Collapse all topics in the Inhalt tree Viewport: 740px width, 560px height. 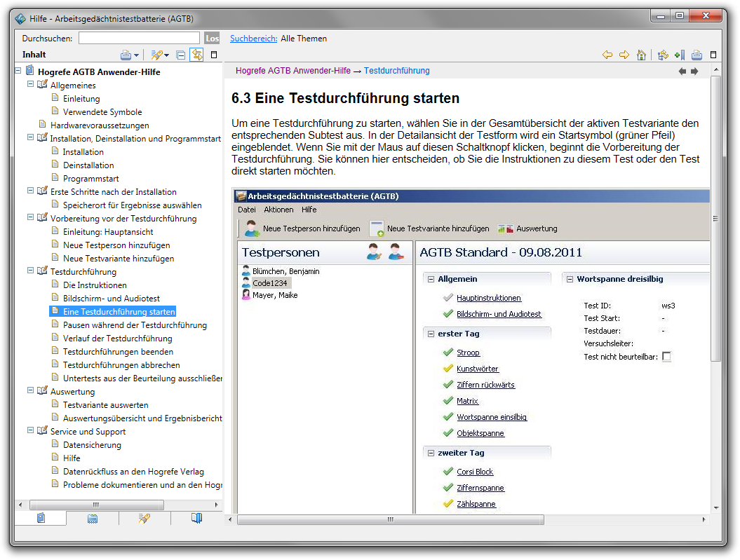click(x=181, y=55)
